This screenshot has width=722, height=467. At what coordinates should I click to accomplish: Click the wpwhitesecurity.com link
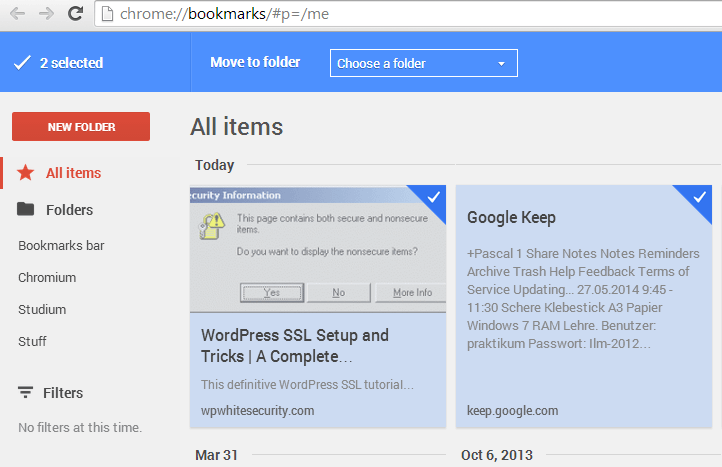pos(258,410)
